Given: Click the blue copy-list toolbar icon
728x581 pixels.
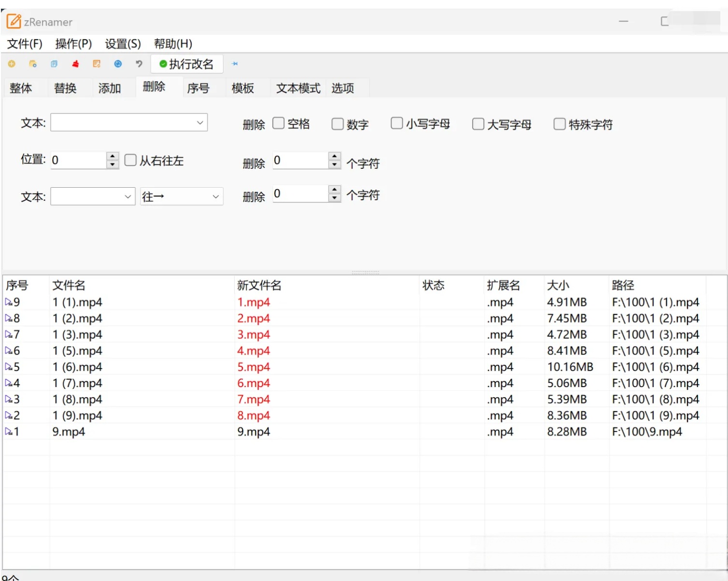Looking at the screenshot, I should [54, 64].
